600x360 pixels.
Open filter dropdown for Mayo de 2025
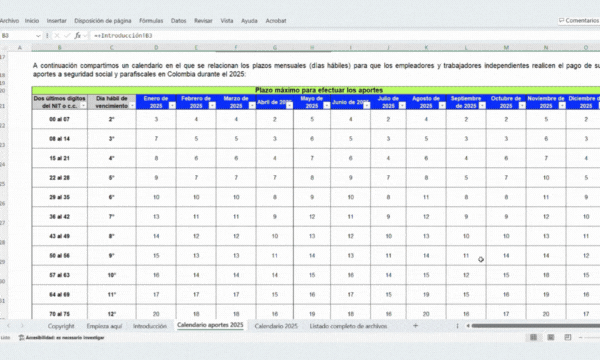pyautogui.click(x=326, y=106)
